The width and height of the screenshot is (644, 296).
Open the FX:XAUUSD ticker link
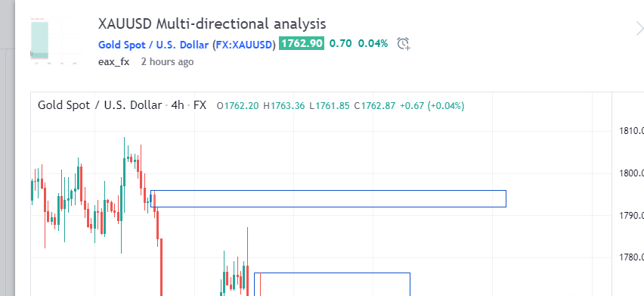(244, 45)
